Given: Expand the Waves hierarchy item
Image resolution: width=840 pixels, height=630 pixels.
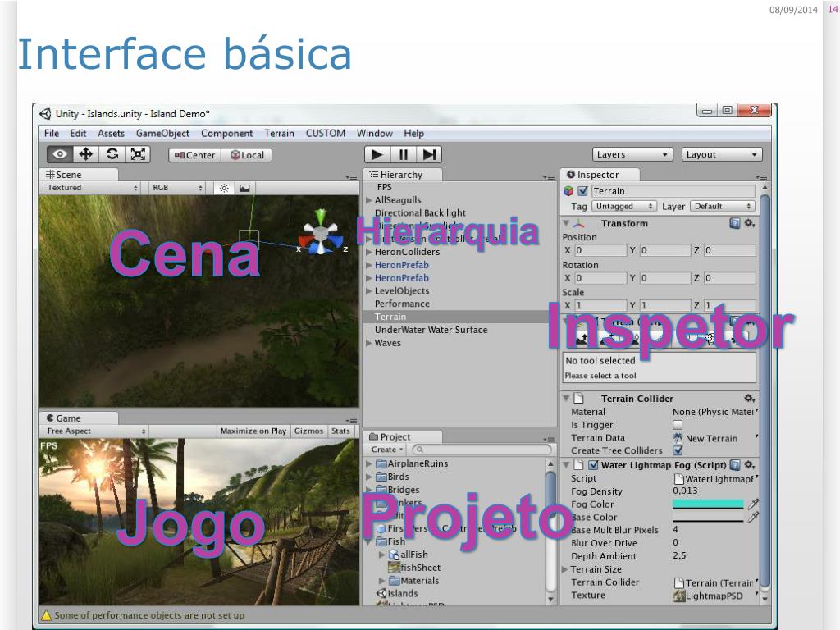Looking at the screenshot, I should [368, 343].
